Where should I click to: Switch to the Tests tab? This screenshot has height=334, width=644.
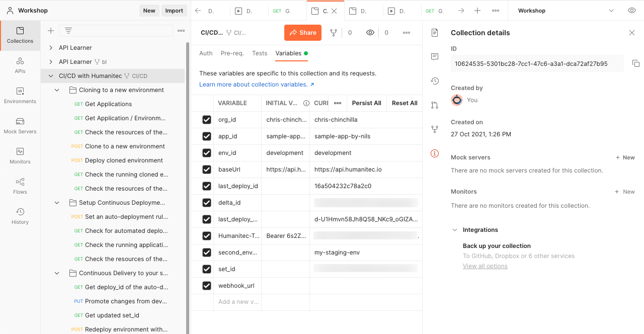(260, 52)
